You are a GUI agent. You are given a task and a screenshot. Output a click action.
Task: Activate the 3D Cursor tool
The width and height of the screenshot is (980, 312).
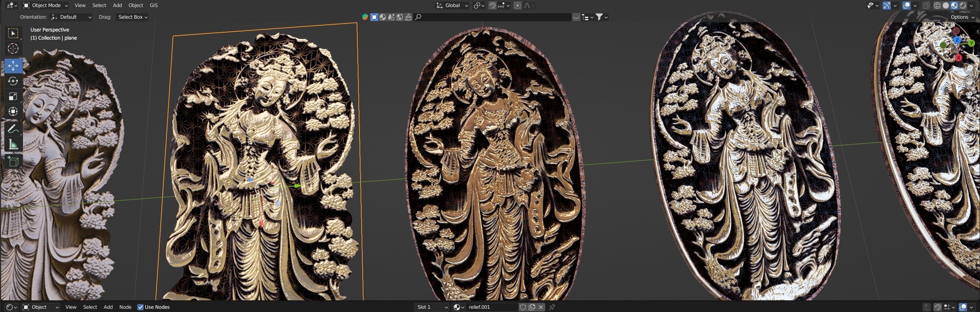[x=13, y=49]
